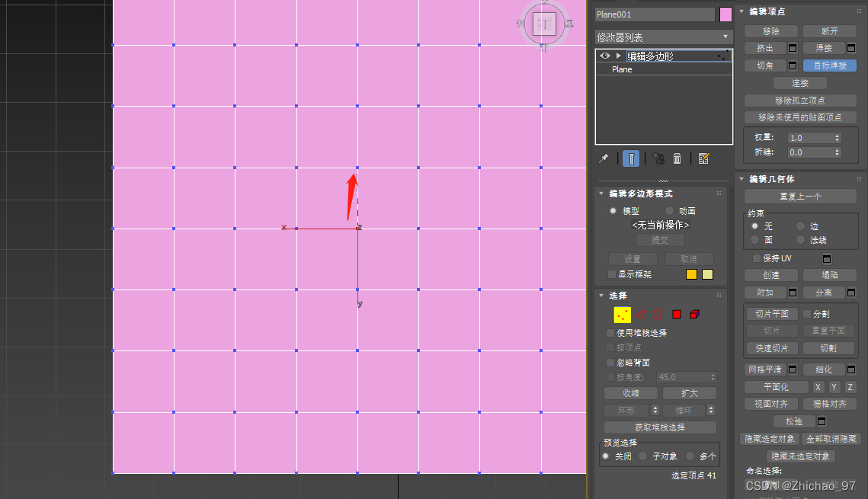868x499 pixels.
Task: Expand 编辑多边形 modifier sub-levels
Action: [618, 56]
